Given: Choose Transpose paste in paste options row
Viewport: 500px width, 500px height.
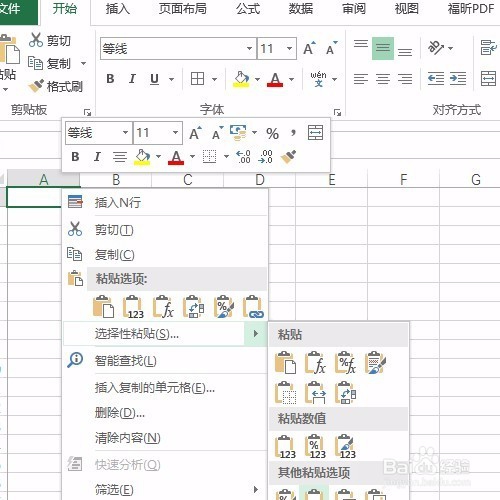Looking at the screenshot, I should pyautogui.click(x=193, y=307).
